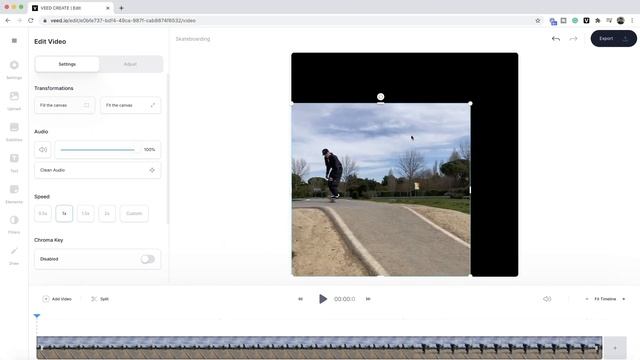This screenshot has width=640, height=360.
Task: Skip backward in the playback controls
Action: click(x=300, y=299)
